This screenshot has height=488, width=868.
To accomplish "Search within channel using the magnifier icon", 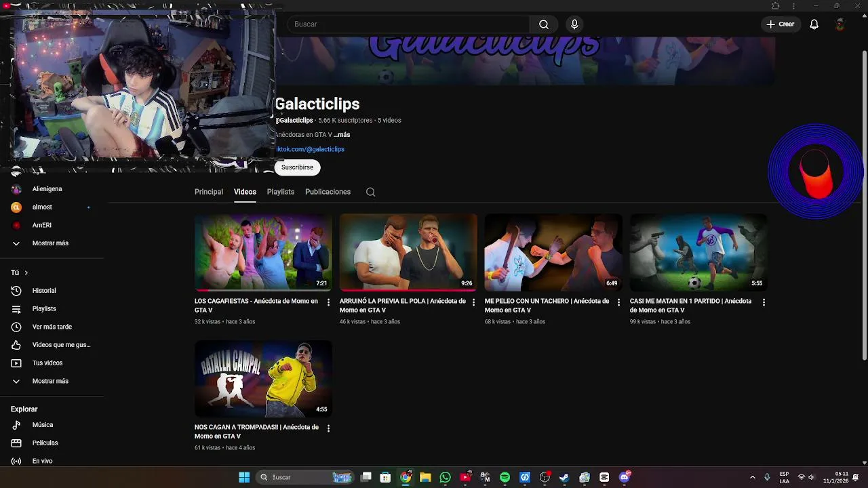I will point(370,192).
